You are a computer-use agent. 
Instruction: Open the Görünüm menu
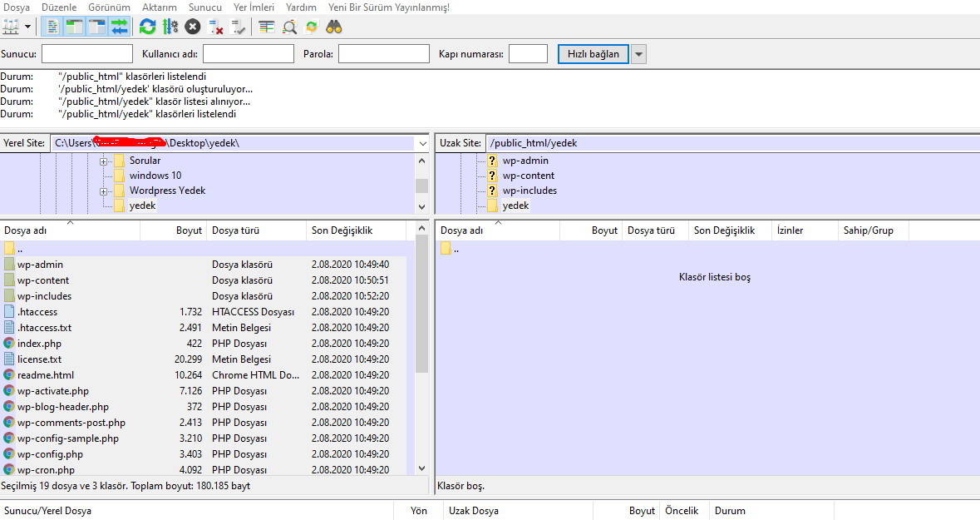coord(110,7)
